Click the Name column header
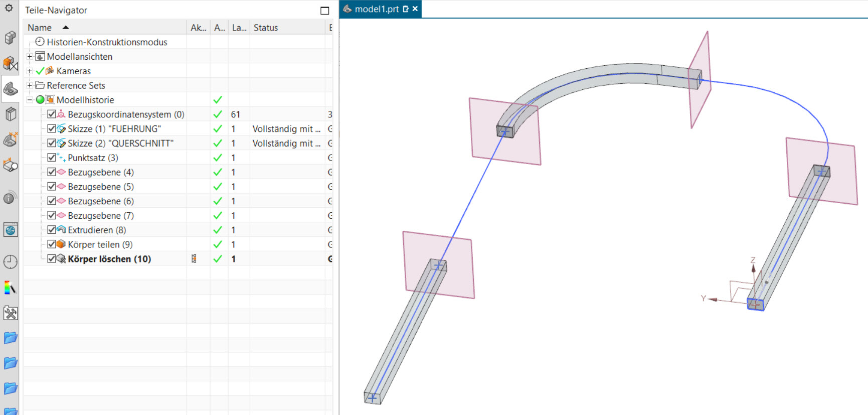868x415 pixels. point(105,28)
